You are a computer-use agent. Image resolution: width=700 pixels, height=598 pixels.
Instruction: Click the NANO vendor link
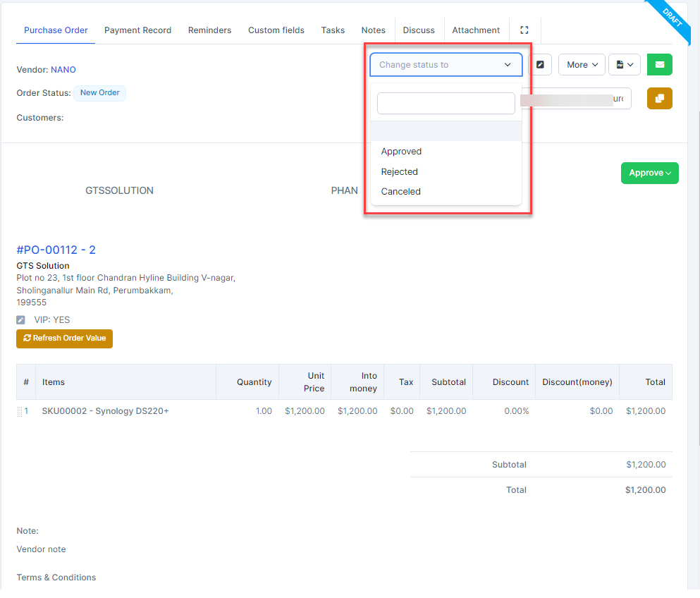click(63, 70)
